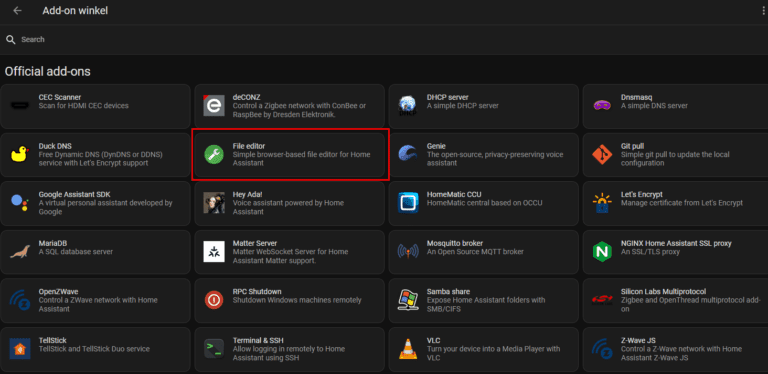Viewport: 768px width, 374px height.
Task: Click the NGINX green N icon
Action: coord(602,251)
